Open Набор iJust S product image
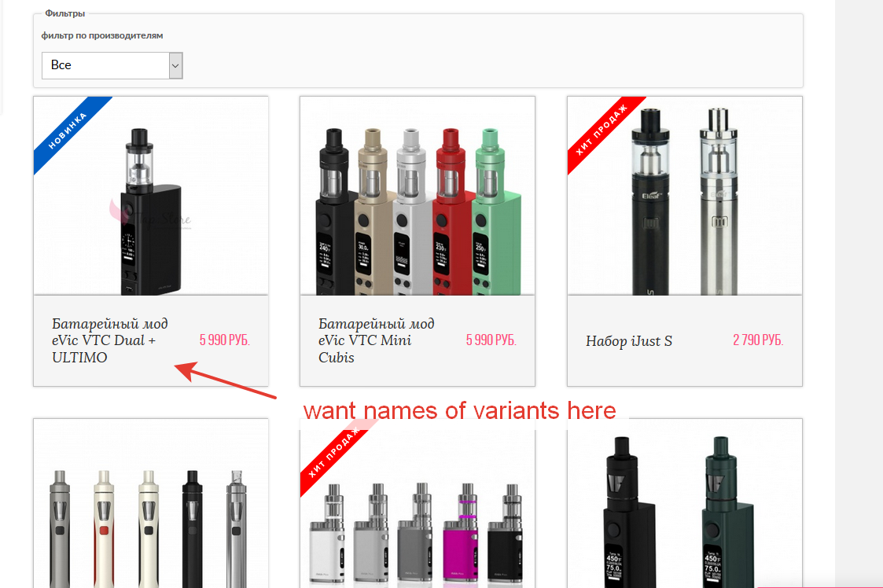 click(685, 196)
